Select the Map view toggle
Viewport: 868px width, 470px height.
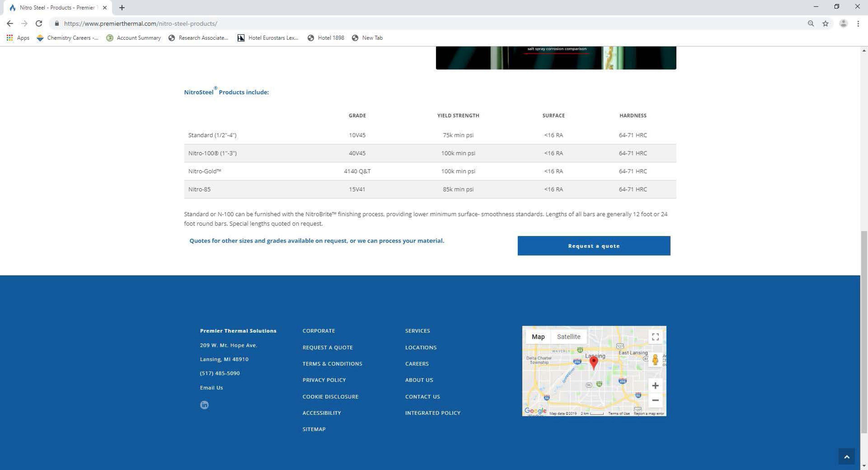538,337
